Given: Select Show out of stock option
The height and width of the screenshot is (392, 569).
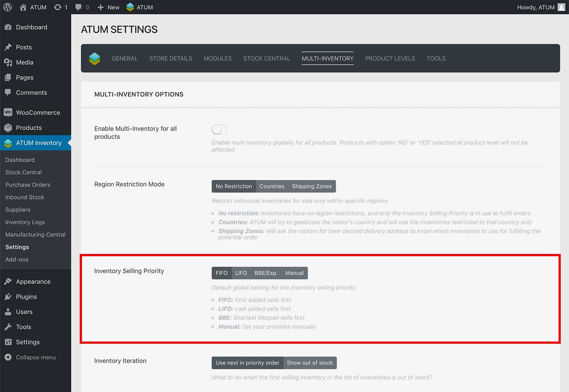Looking at the screenshot, I should coord(310,363).
